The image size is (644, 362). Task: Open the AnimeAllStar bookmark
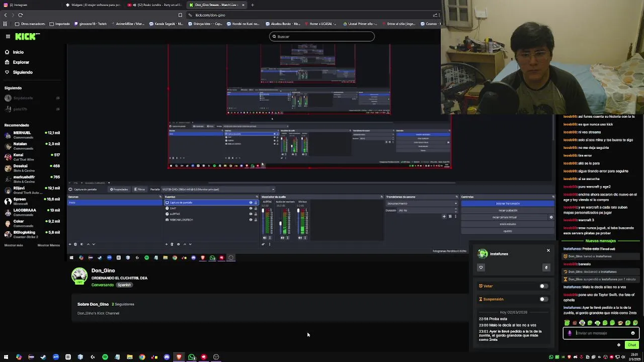coord(127,24)
